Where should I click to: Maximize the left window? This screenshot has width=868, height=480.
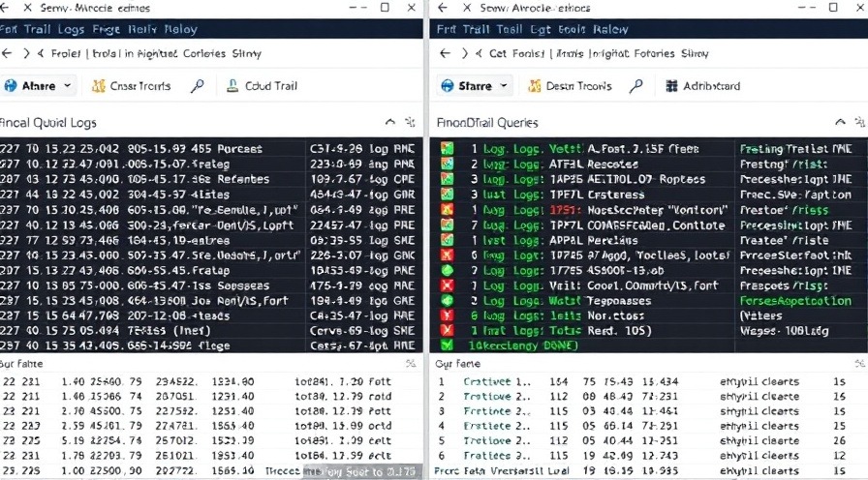pos(386,7)
